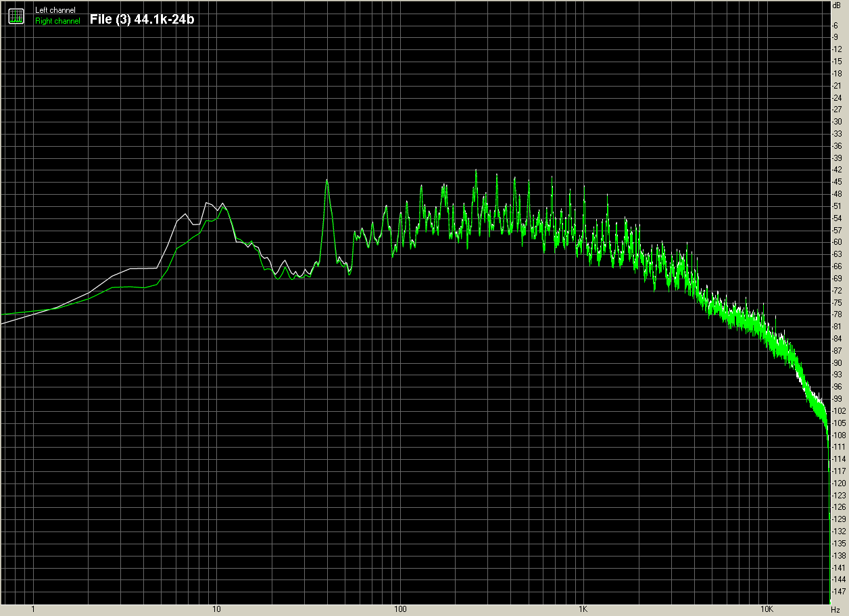
Task: Click the '-147' dB axis label
Action: tap(839, 592)
